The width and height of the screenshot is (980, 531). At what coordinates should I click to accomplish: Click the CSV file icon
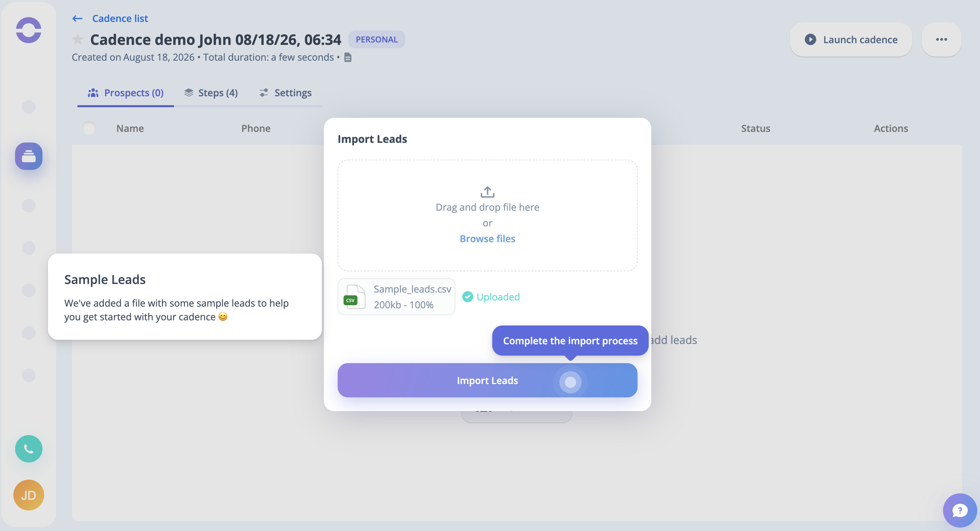click(x=354, y=297)
